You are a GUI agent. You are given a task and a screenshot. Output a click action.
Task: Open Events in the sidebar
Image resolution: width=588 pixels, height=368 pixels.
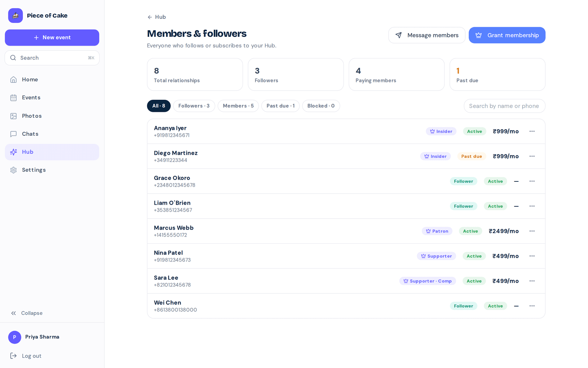pos(52,98)
